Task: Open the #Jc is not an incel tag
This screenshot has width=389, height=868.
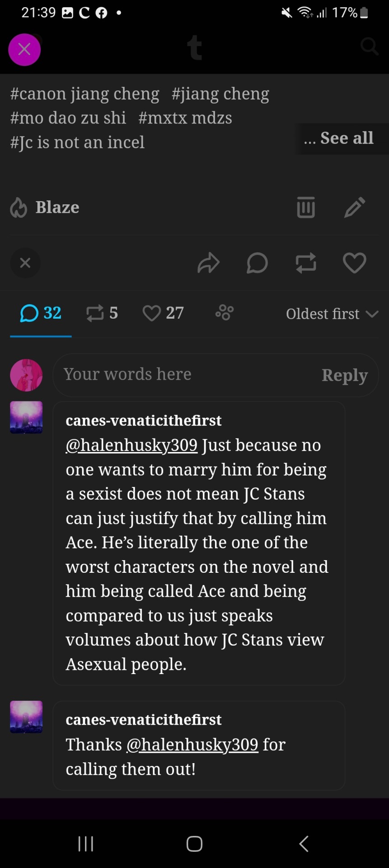Action: coord(77,142)
